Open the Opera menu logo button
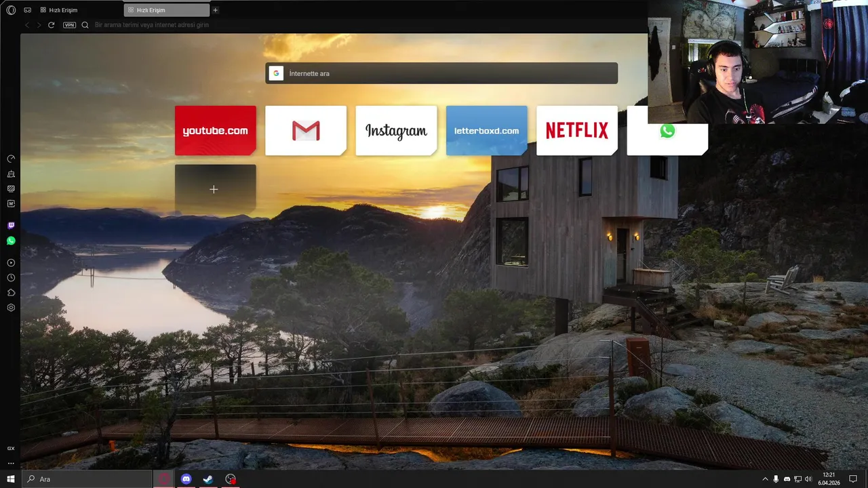The image size is (868, 488). [x=11, y=10]
